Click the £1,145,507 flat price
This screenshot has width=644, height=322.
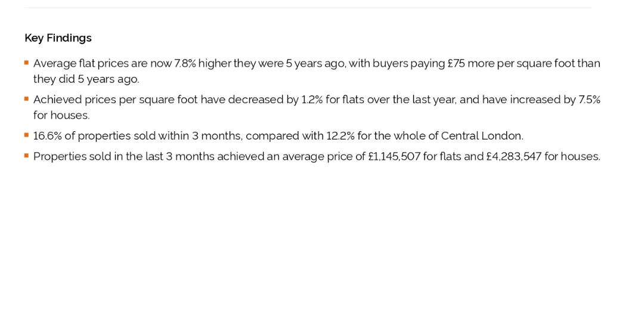[x=394, y=156]
